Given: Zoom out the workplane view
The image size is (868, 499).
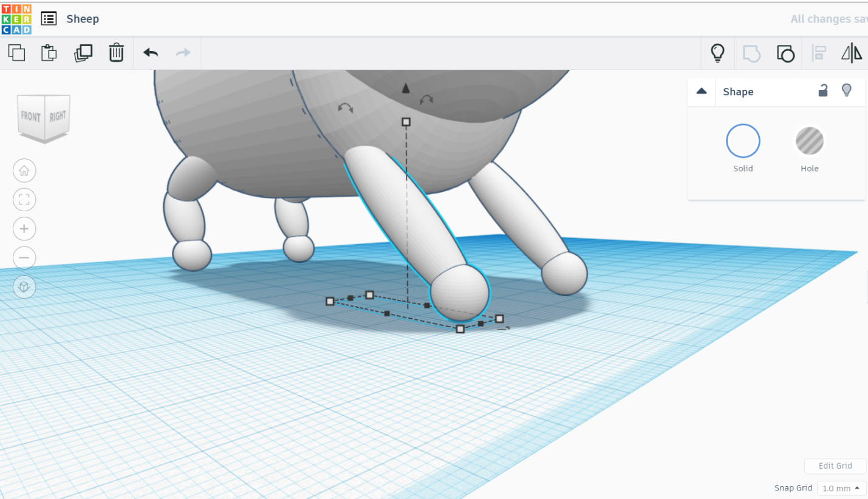Looking at the screenshot, I should point(24,258).
